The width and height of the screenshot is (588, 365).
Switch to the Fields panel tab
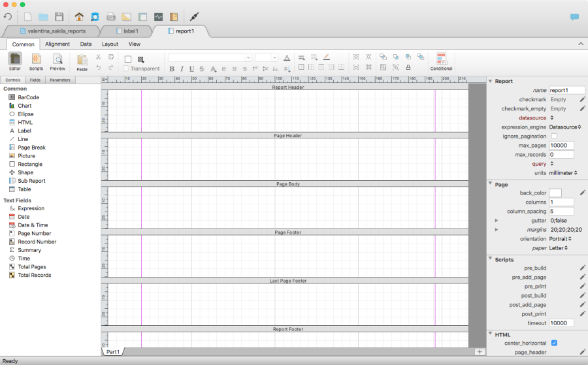tap(35, 80)
